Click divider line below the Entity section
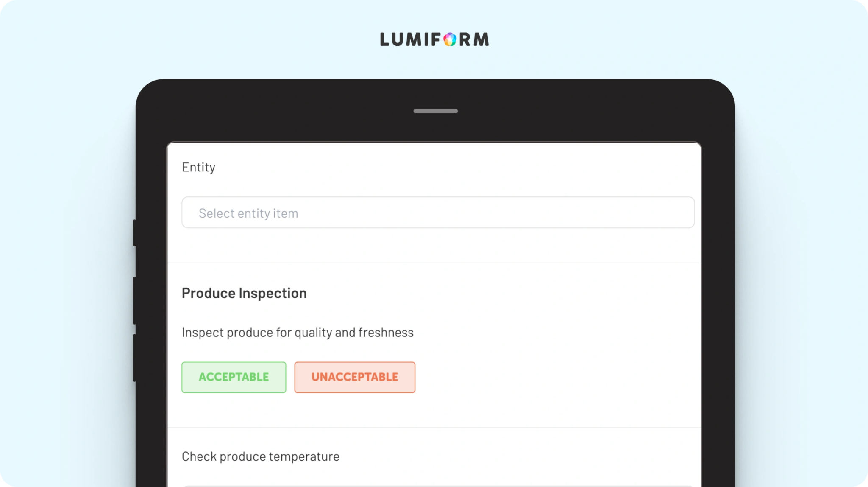Screen dimensions: 868x487 tap(434, 263)
